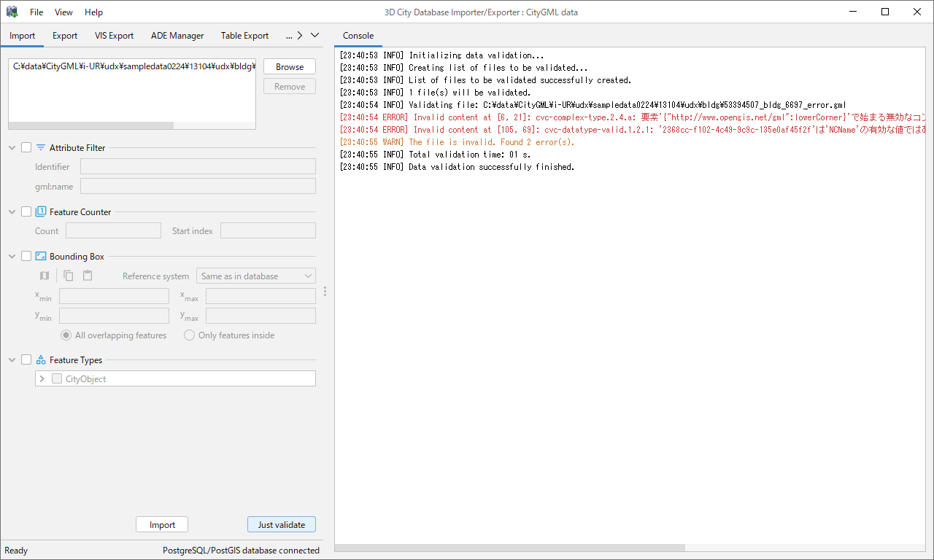934x560 pixels.
Task: Open the Reference system dropdown
Action: 256,276
